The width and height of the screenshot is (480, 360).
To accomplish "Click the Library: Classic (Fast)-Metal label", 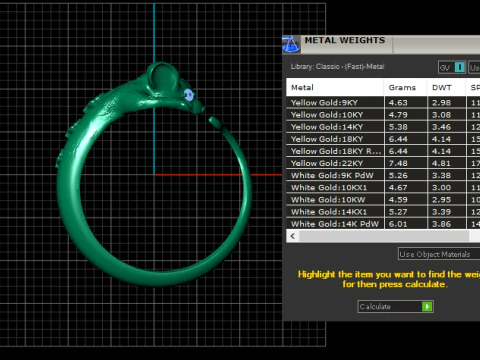I will (337, 67).
